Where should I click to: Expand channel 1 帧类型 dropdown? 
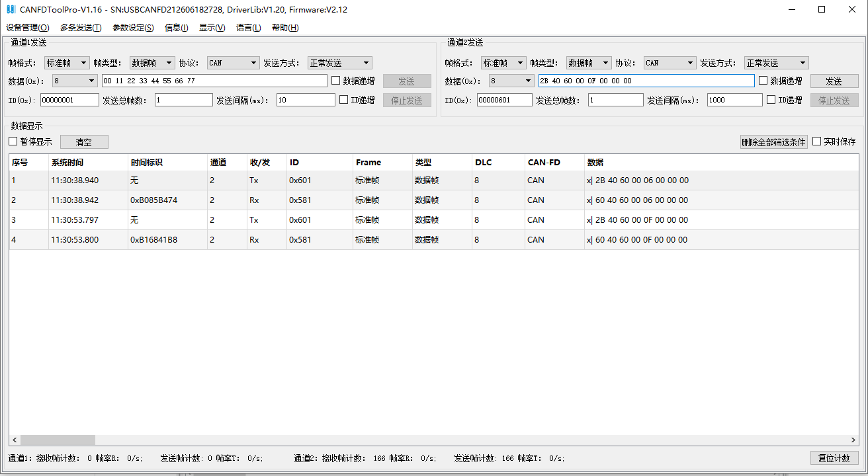(152, 63)
